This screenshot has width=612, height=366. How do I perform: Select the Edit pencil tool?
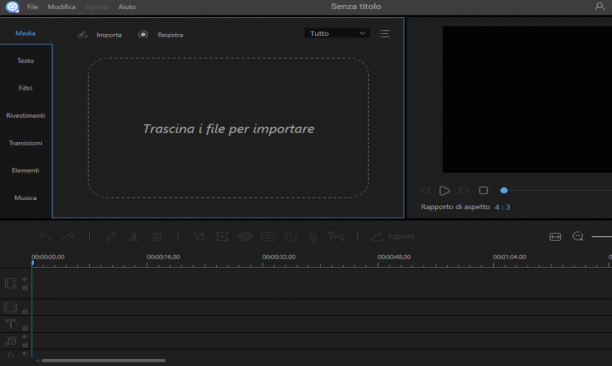111,236
